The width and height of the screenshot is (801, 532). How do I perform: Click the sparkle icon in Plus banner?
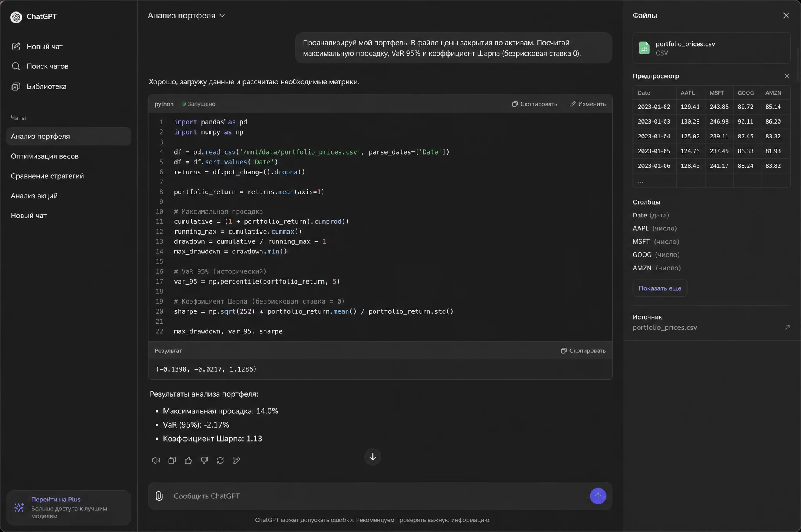(19, 508)
